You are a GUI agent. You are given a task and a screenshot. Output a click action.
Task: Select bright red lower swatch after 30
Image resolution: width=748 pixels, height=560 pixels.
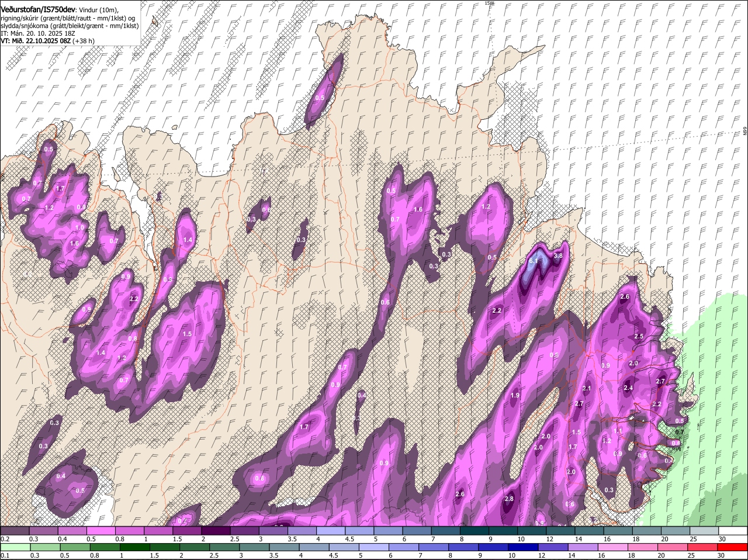click(733, 547)
